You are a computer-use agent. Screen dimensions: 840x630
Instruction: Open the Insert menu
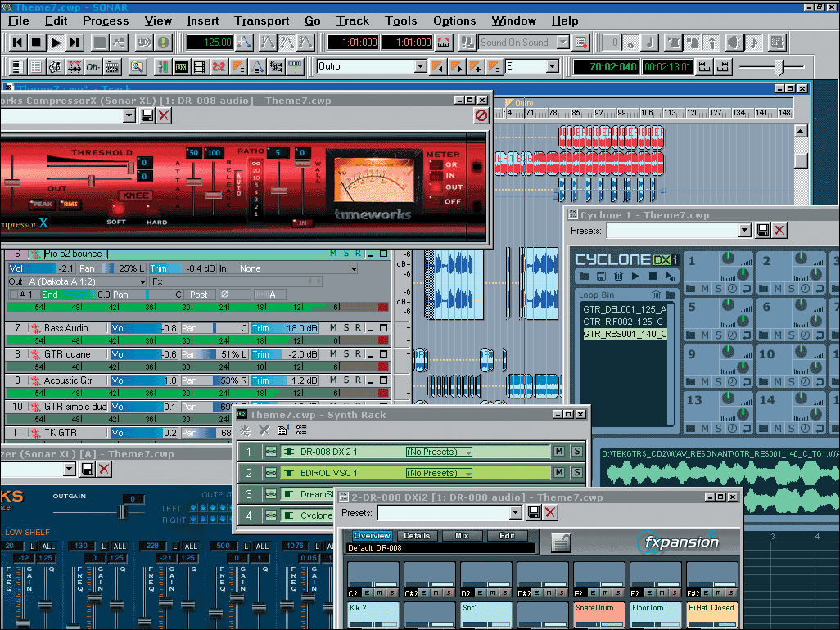tap(203, 21)
